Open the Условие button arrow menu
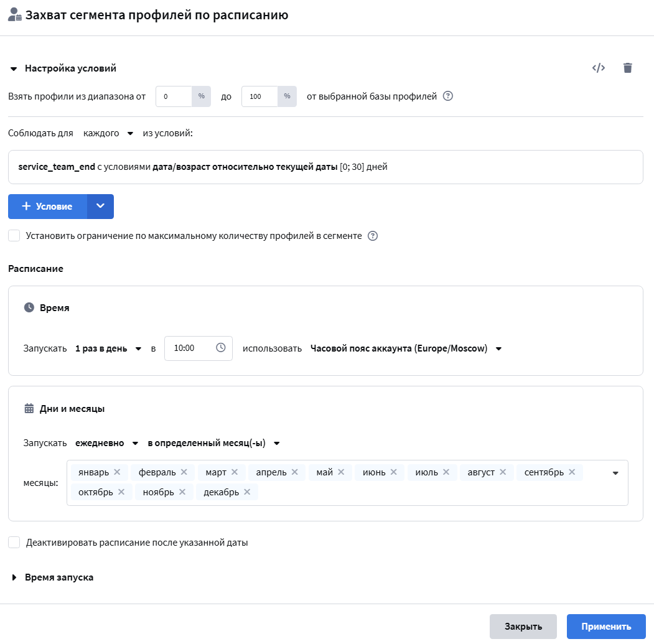This screenshot has height=644, width=654. pos(101,207)
